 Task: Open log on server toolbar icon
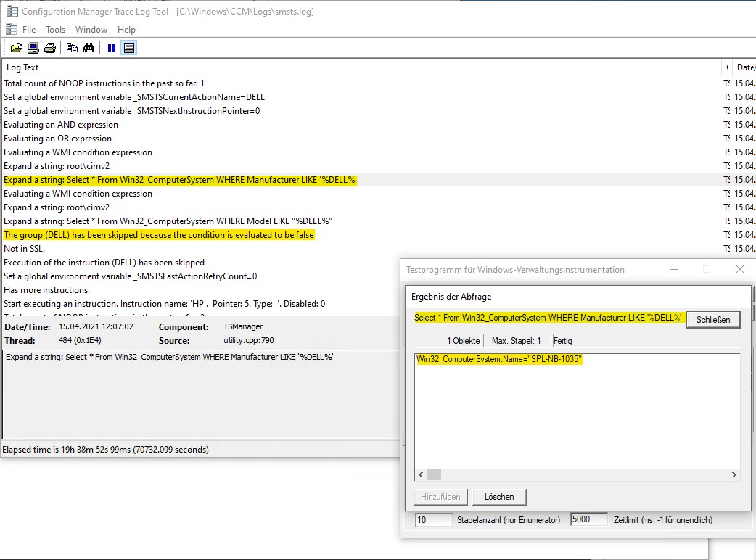point(33,48)
